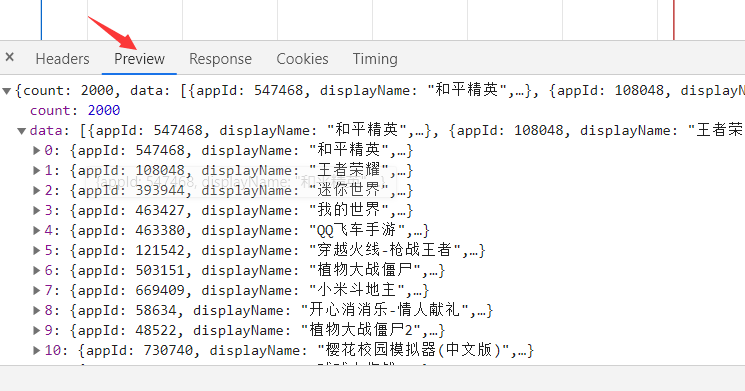Expand item 10 樱花校园模拟器
745x391 pixels.
pyautogui.click(x=36, y=351)
